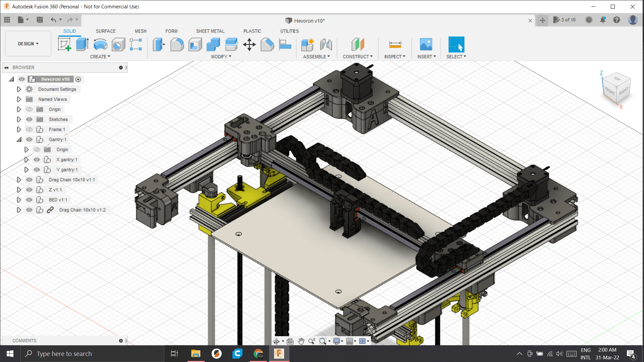The height and width of the screenshot is (362, 644).
Task: Hide the Gantry:1 component
Action: coord(29,139)
